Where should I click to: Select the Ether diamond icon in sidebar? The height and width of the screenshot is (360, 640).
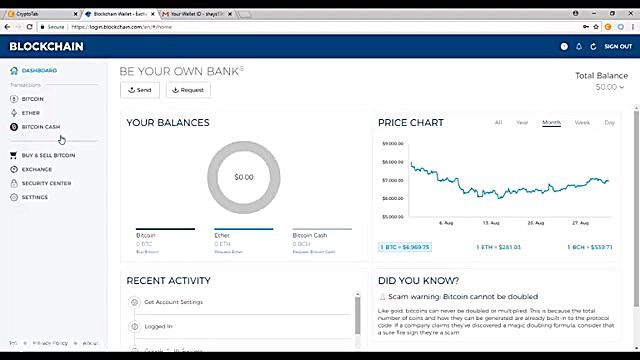coord(14,113)
